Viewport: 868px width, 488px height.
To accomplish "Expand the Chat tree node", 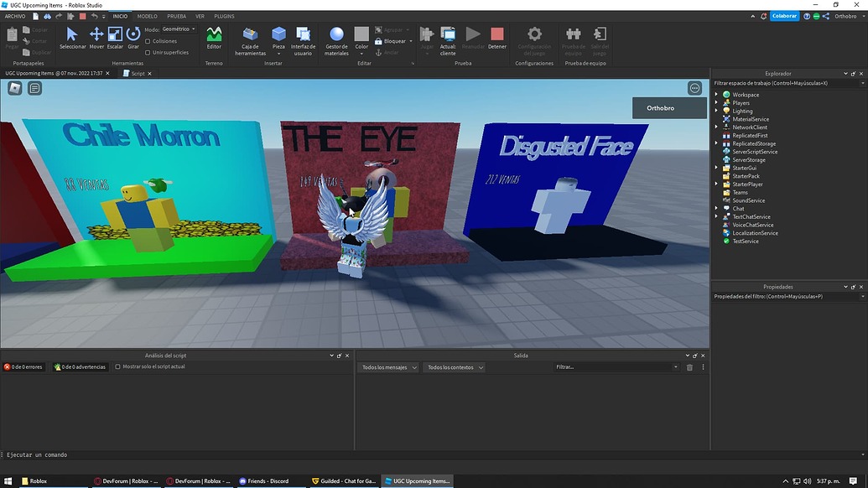I will tap(716, 209).
